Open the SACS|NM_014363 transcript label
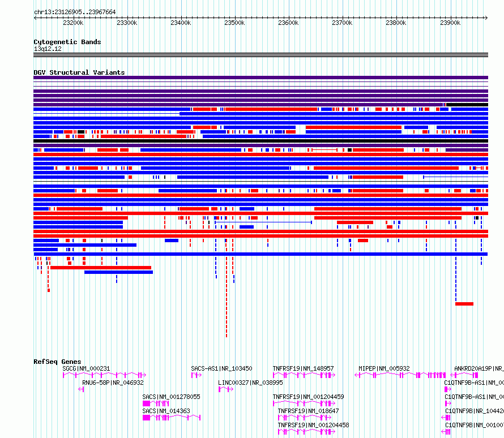This screenshot has width=504, height=438. 166,411
